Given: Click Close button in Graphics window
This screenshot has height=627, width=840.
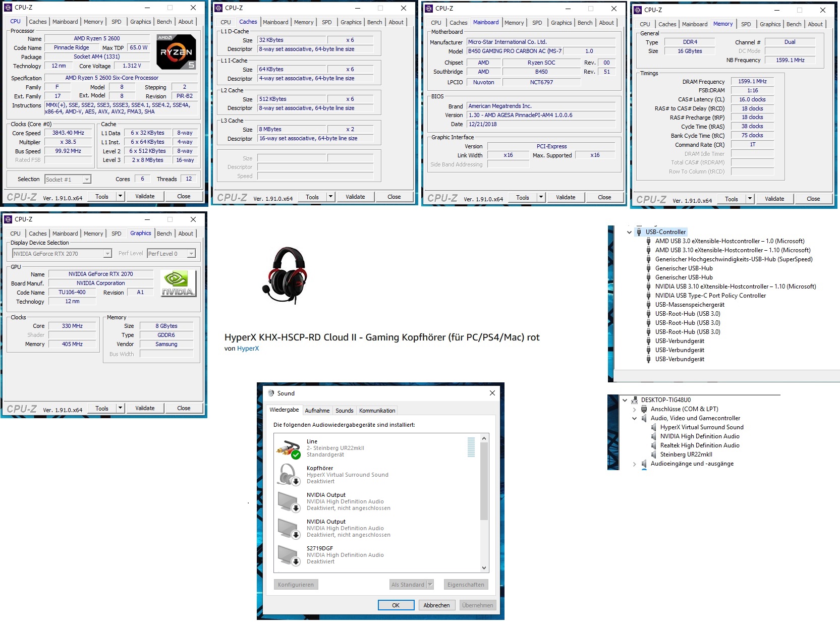Looking at the screenshot, I should [x=184, y=408].
